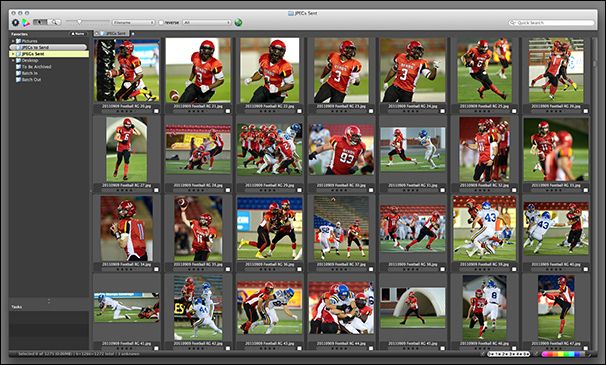The image size is (606, 365).
Task: Click the green globe icon in toolbar
Action: [x=238, y=22]
